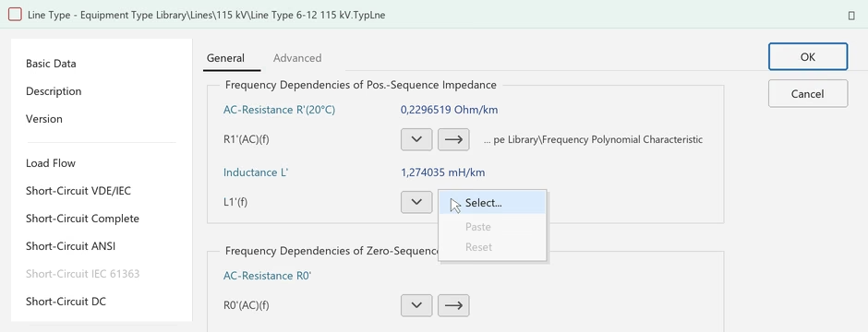This screenshot has height=332, width=868.
Task: Open the L1'(f) dropdown arrow
Action: (x=416, y=202)
